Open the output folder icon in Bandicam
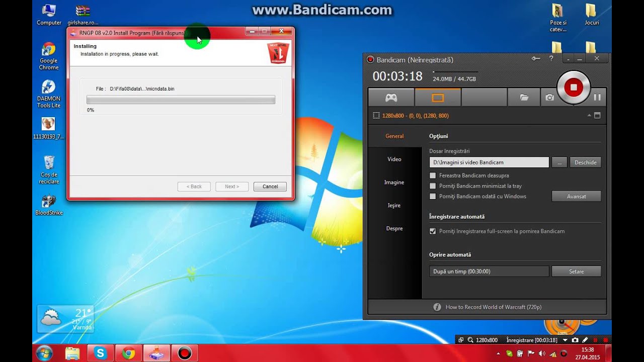 click(x=523, y=97)
